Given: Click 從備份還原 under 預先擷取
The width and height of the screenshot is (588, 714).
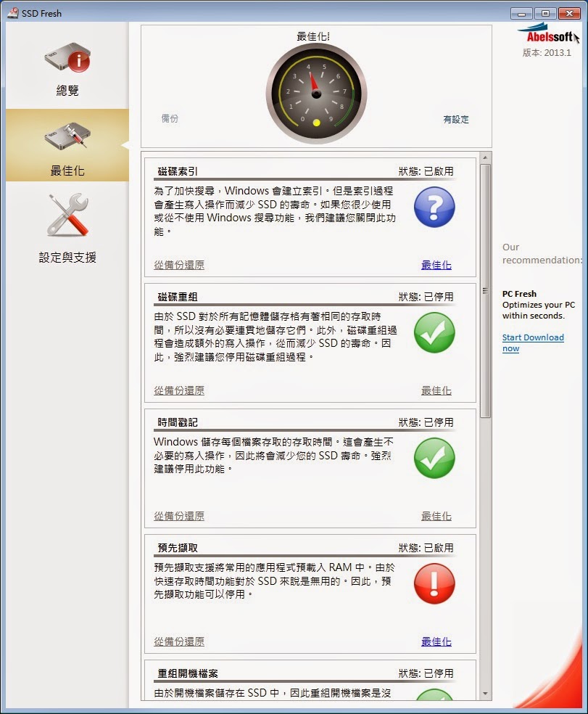Looking at the screenshot, I should 179,641.
